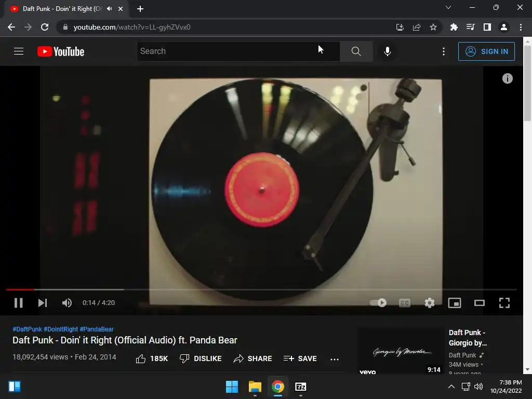532x399 pixels.
Task: Mute tab via speaker icon on tab
Action: click(x=109, y=9)
